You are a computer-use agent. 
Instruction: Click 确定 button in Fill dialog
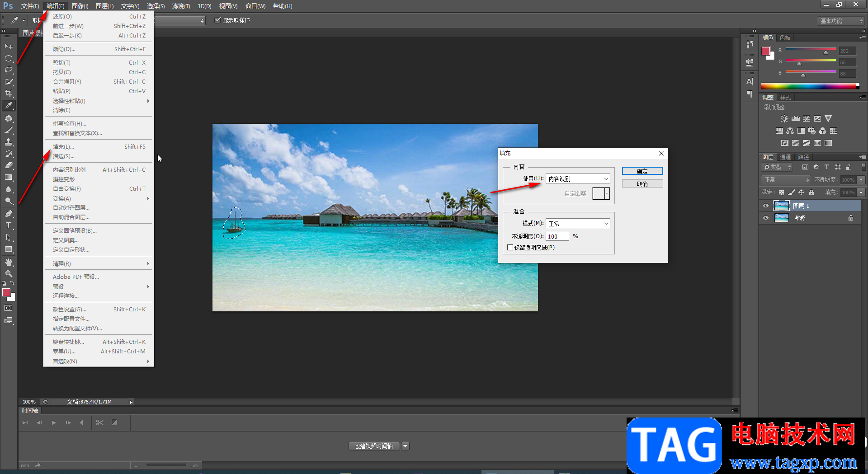(x=642, y=171)
